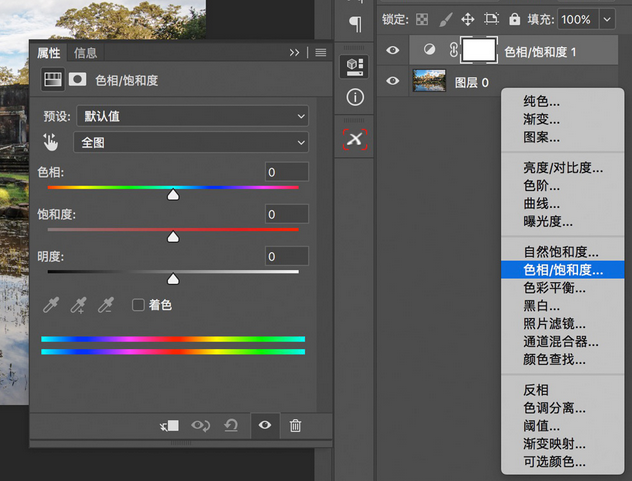The width and height of the screenshot is (632, 481).
Task: Switch to the 信息 tab
Action: click(x=86, y=53)
